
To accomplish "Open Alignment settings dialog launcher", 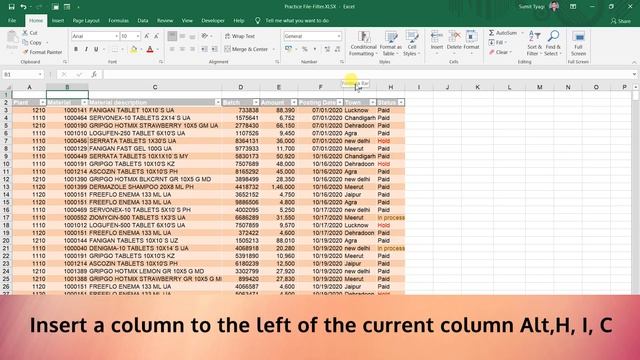I will coord(277,62).
